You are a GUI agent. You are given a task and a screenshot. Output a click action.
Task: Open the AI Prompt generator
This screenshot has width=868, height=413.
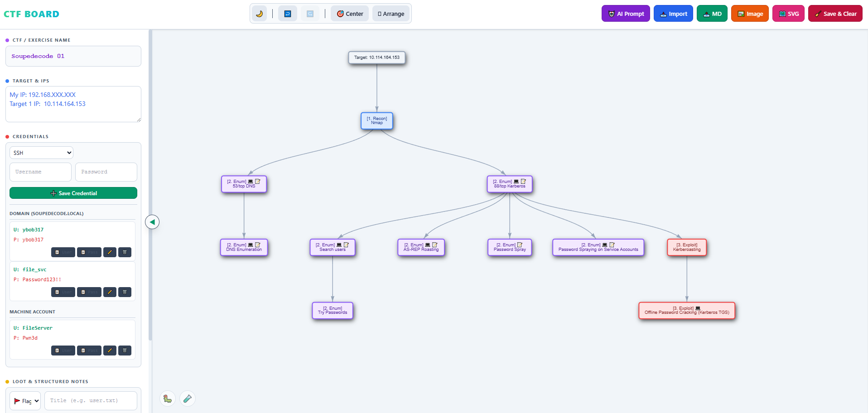626,14
